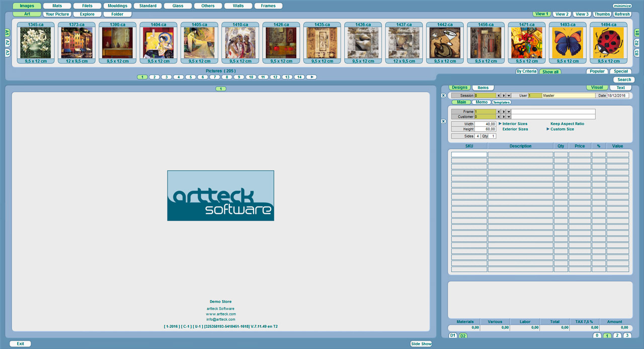The height and width of the screenshot is (349, 644).
Task: Select thumbnail 1373-ca picture
Action: 76,43
